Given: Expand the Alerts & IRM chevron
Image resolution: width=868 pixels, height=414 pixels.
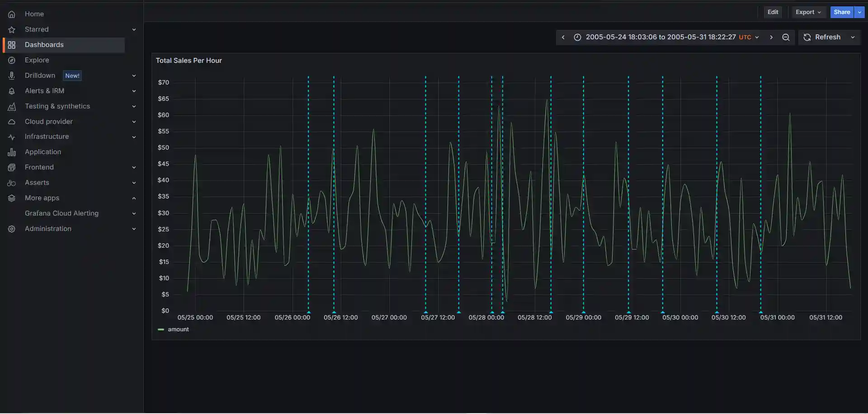Looking at the screenshot, I should pyautogui.click(x=134, y=91).
